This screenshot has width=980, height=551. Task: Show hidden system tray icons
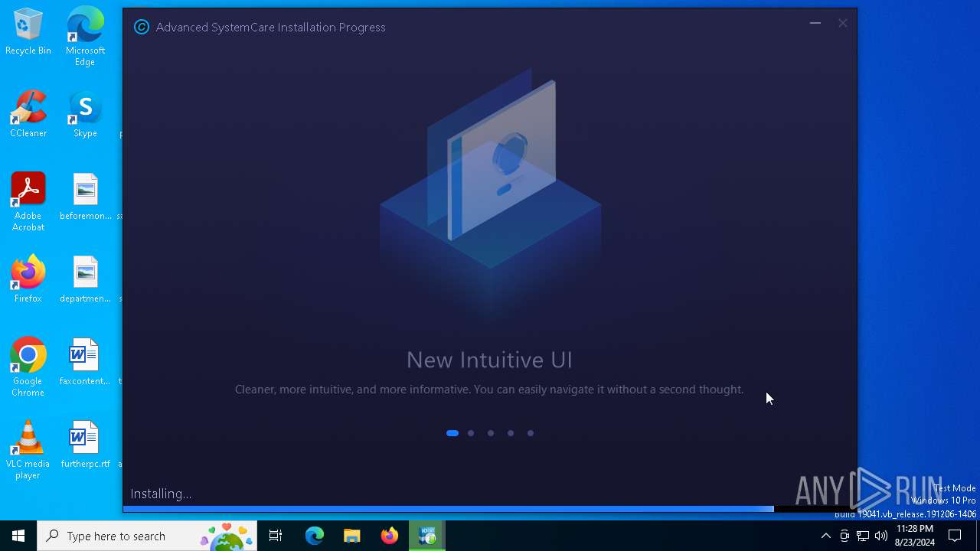tap(825, 536)
